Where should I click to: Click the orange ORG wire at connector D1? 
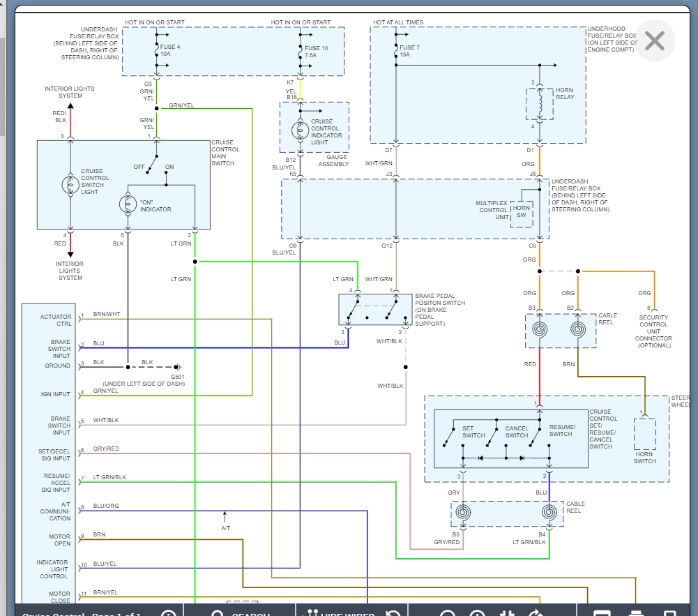[x=539, y=163]
